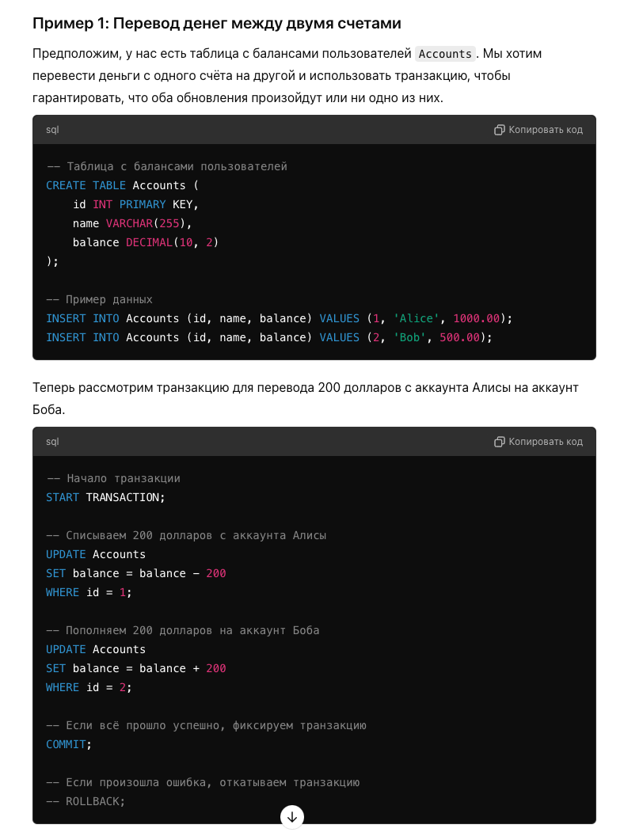Image resolution: width=624 pixels, height=840 pixels.
Task: Click the copy icon in the first SQL block
Action: click(499, 130)
